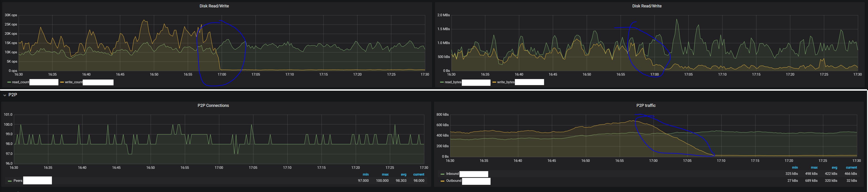Select the Inbound max value 498 kBs
The height and width of the screenshot is (192, 868).
point(811,174)
